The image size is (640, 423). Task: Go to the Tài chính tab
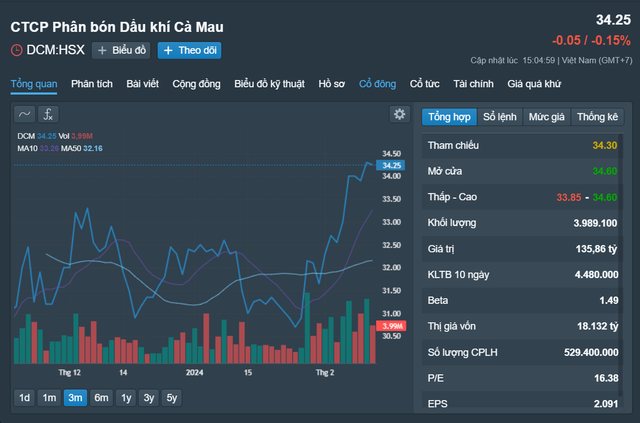click(x=474, y=84)
